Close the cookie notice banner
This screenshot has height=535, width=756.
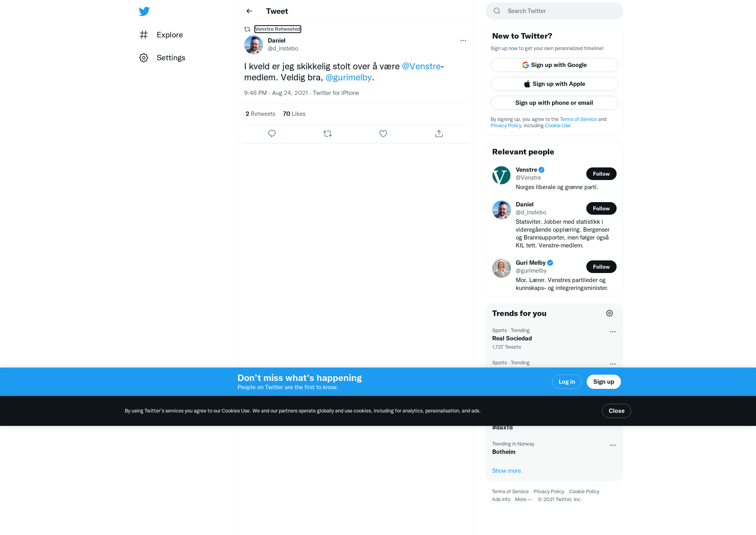point(616,411)
